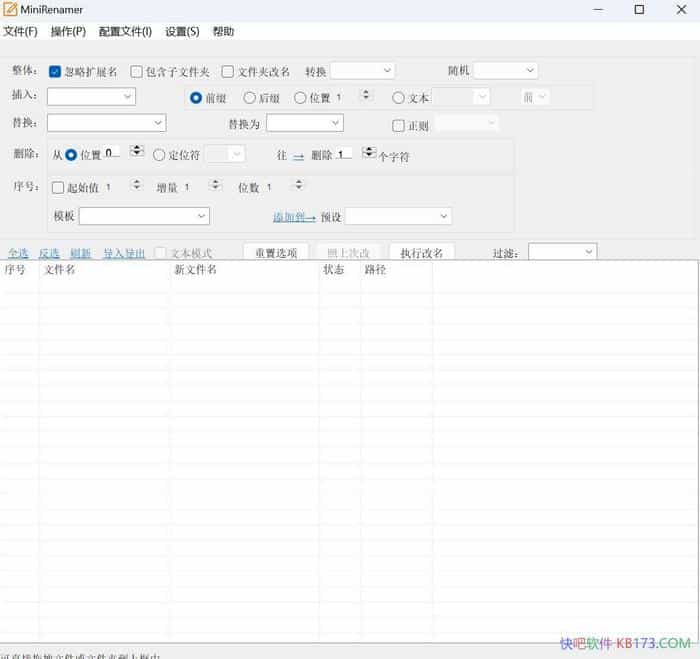Click the direction arrow next to 往
Viewport: 700px width, 659px height.
coord(298,156)
